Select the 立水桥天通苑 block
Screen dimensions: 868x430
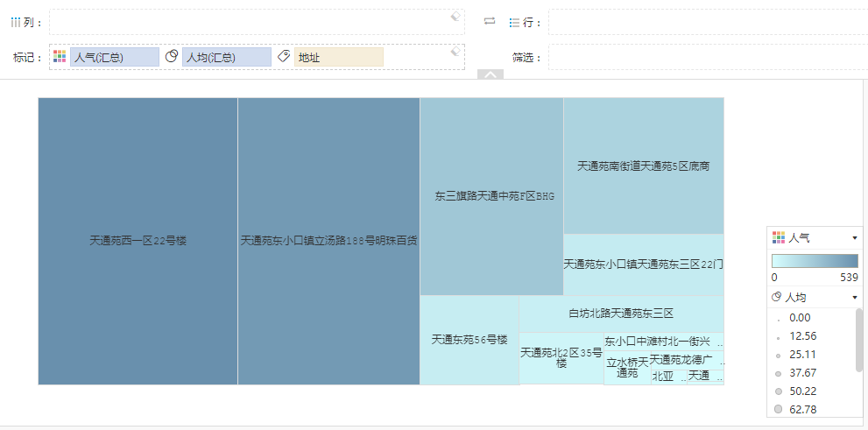click(627, 368)
